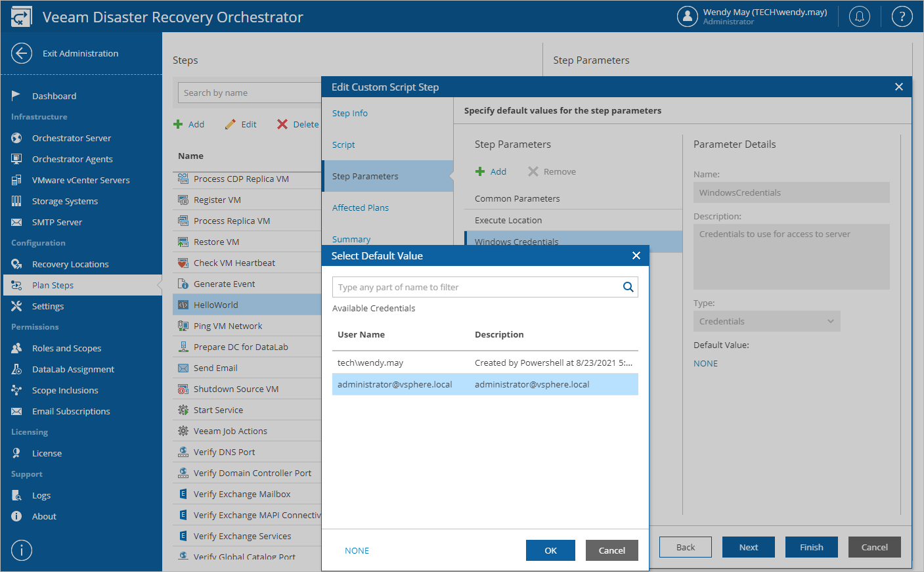Click the Steps Search by name field

(x=250, y=93)
